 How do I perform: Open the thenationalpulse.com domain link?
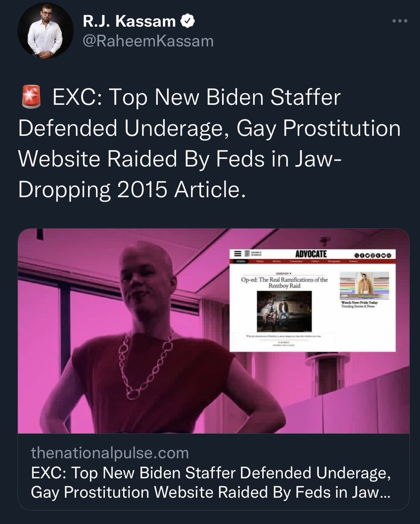(110, 453)
